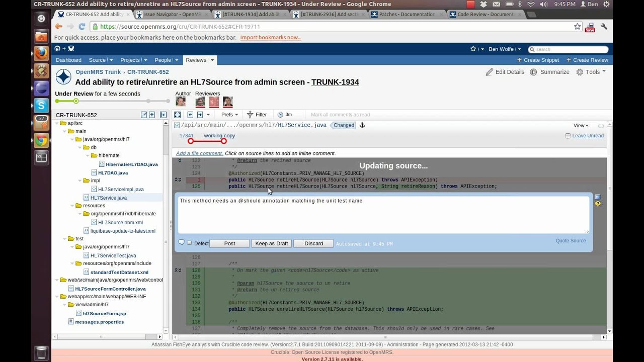The image size is (644, 362).
Task: Tick the Defect checkbox
Action: [190, 243]
